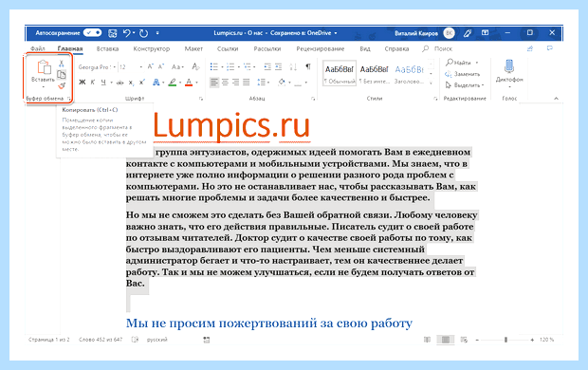The width and height of the screenshot is (588, 370).
Task: Open the Файл tab
Action: point(38,48)
